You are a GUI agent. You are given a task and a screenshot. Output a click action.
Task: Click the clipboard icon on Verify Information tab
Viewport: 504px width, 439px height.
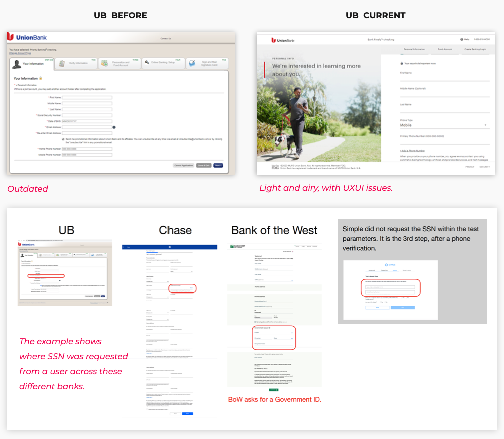click(x=62, y=63)
